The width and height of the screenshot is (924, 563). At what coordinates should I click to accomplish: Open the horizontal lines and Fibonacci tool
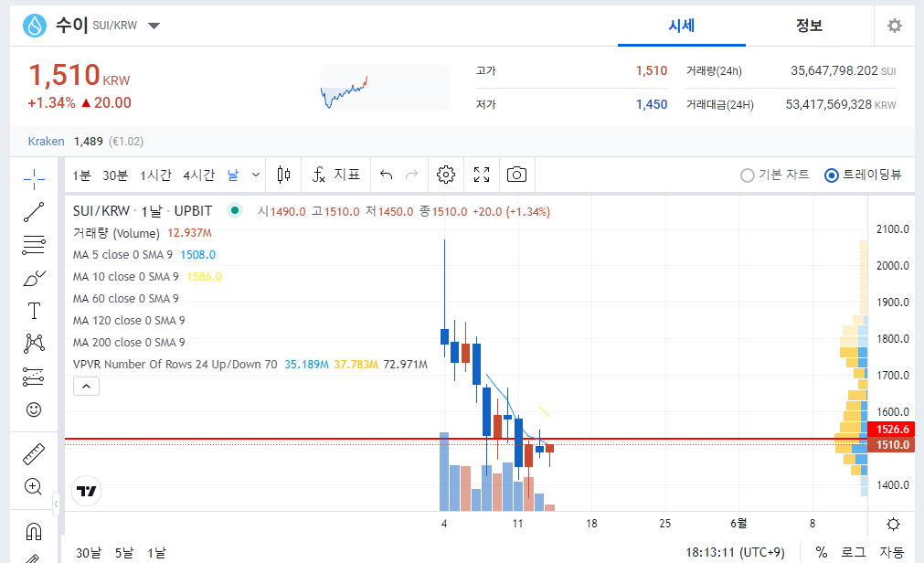(x=34, y=245)
